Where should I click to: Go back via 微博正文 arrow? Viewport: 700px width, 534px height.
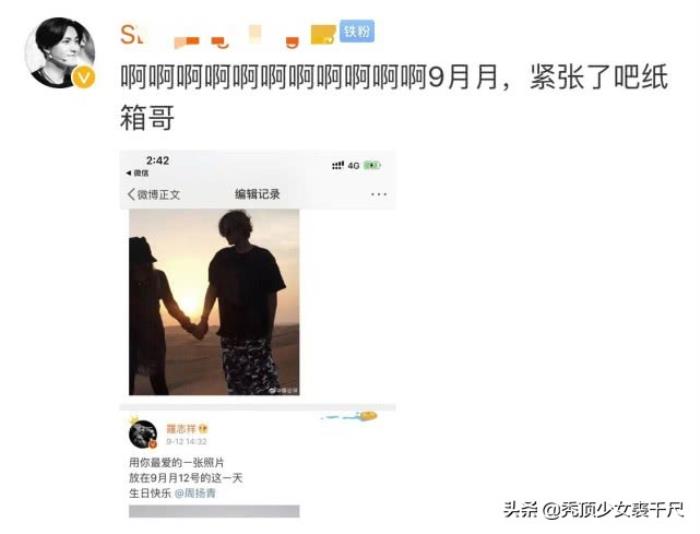pyautogui.click(x=154, y=195)
